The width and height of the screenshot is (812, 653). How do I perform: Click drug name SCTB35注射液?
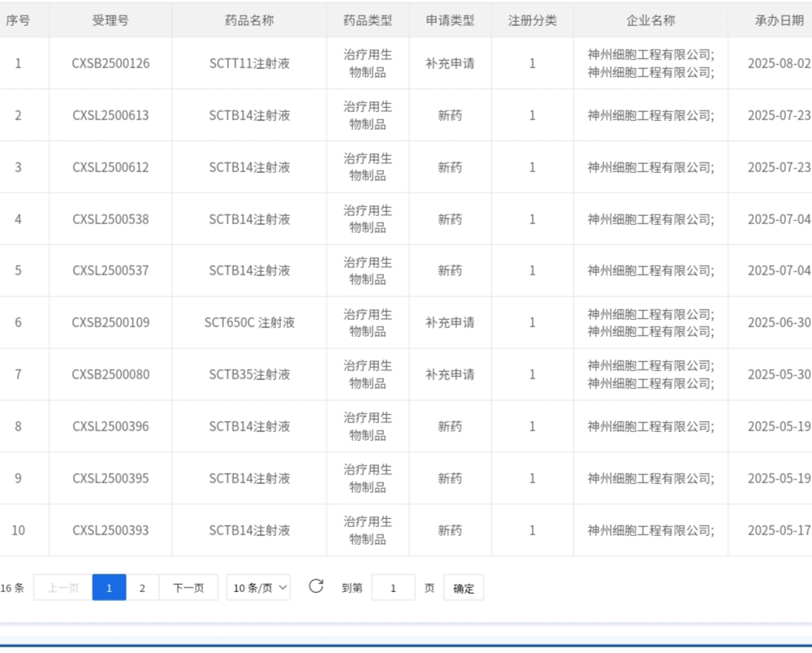(x=249, y=374)
